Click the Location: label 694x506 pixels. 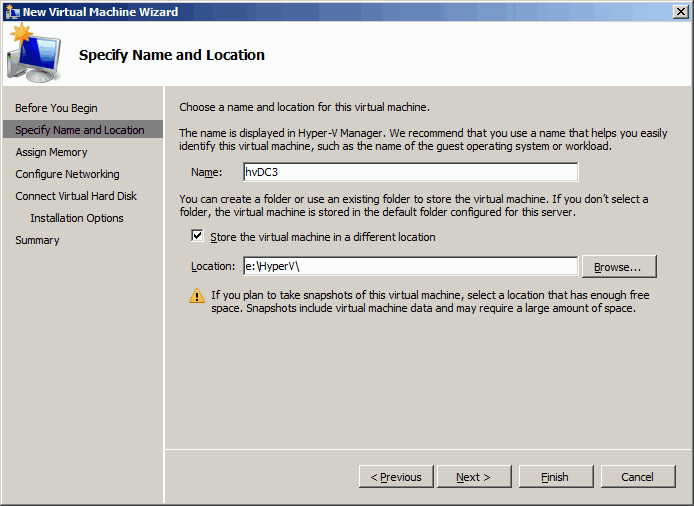pyautogui.click(x=213, y=267)
